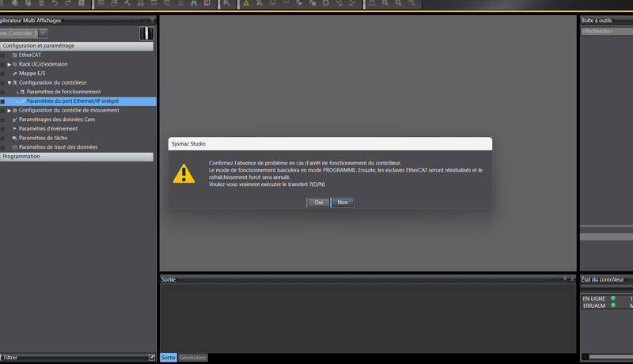The width and height of the screenshot is (633, 364).
Task: Click the Paramétrages des données Cam icon
Action: tap(14, 119)
